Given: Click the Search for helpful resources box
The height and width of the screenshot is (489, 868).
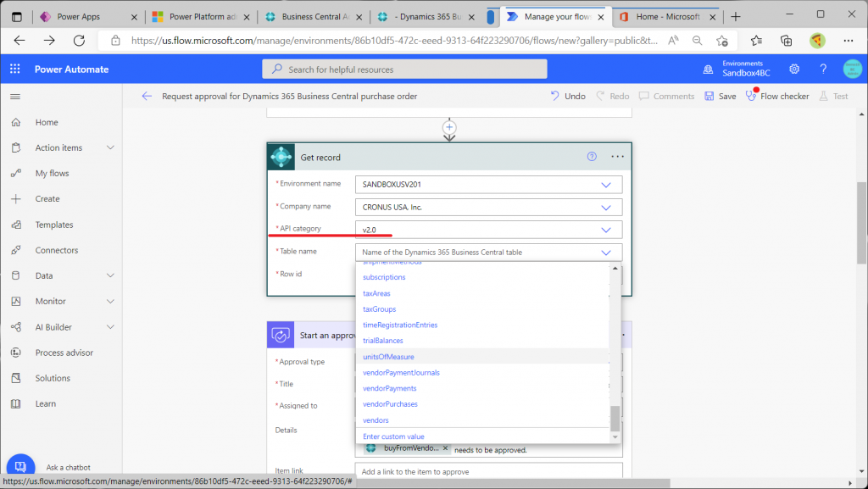Looking at the screenshot, I should click(x=404, y=69).
